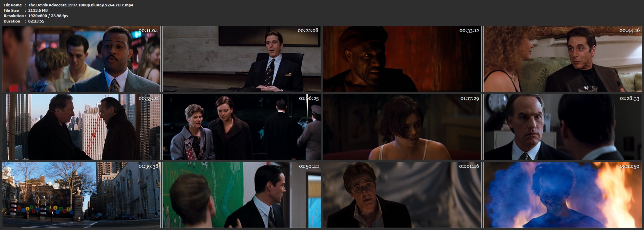Choose the frame marked 01:28:33
This screenshot has height=230, width=644.
pyautogui.click(x=562, y=127)
